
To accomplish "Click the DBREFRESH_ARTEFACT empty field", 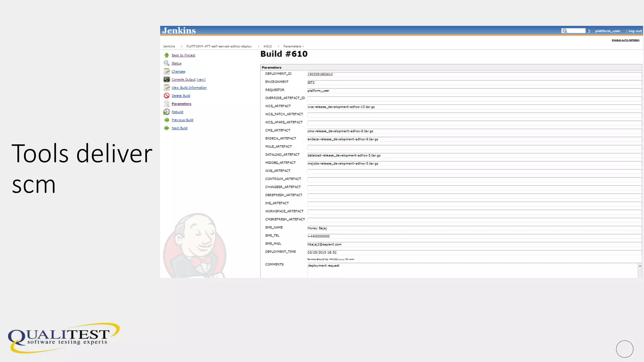I will [474, 196].
